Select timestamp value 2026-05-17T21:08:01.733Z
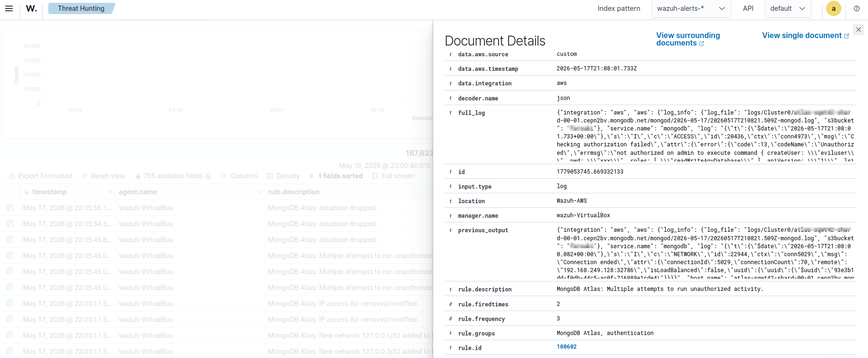This screenshot has height=358, width=868. [597, 69]
